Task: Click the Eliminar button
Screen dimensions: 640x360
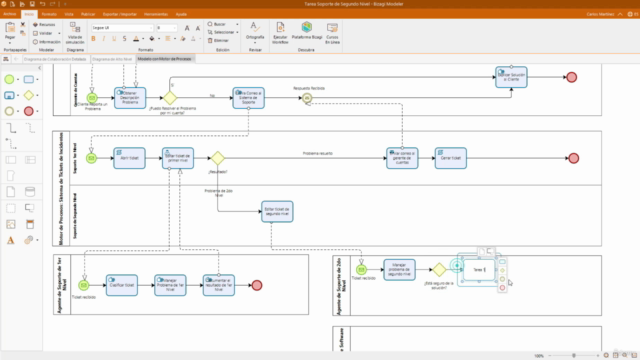Action: [x=218, y=40]
